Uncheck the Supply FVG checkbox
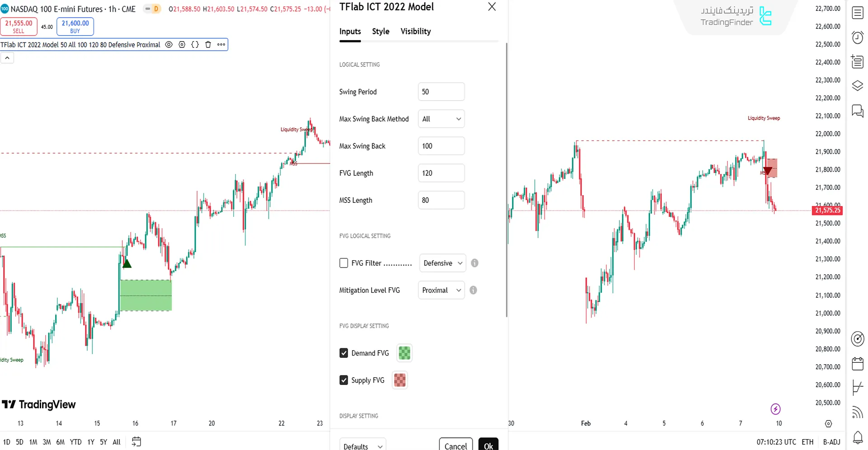The width and height of the screenshot is (868, 450). coord(344,380)
